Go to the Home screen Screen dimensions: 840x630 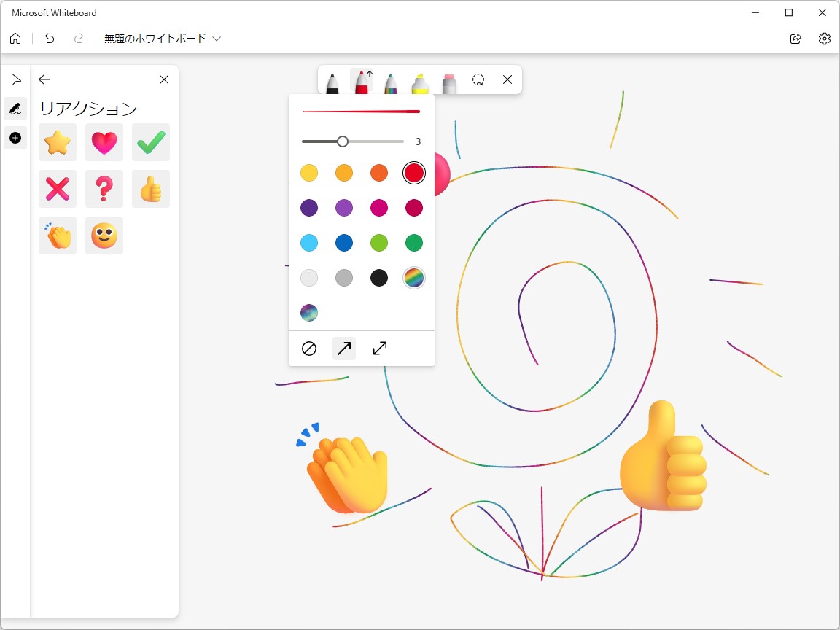15,38
